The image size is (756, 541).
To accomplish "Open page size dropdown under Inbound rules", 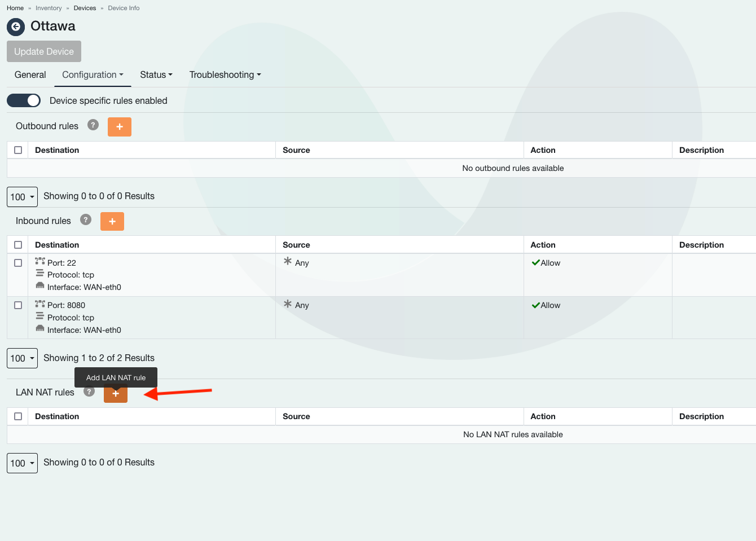I will (x=23, y=358).
